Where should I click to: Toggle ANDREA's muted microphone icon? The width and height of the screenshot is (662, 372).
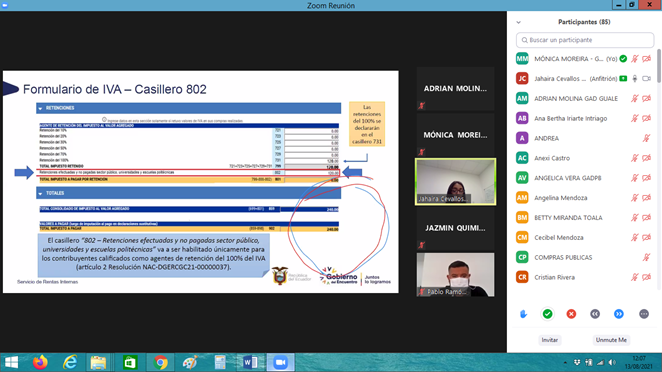(646, 138)
